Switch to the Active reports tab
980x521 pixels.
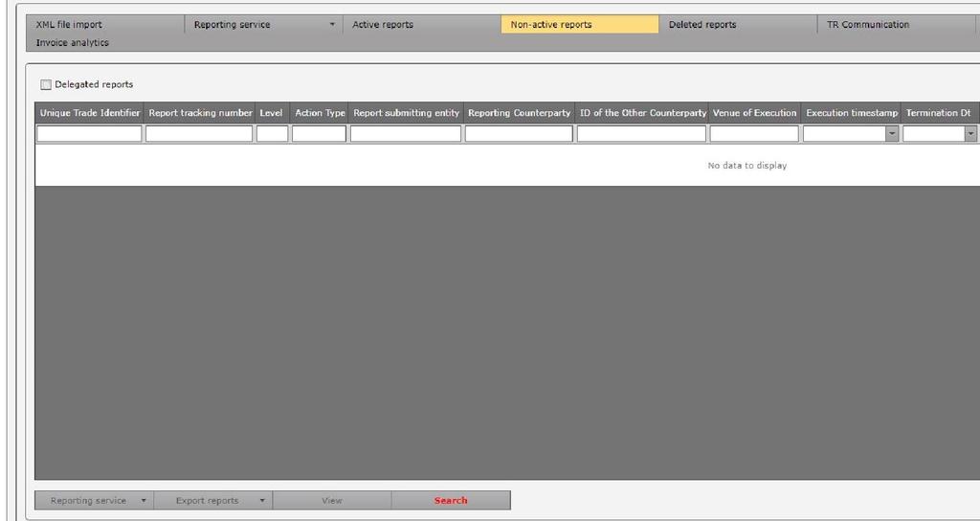tap(421, 24)
